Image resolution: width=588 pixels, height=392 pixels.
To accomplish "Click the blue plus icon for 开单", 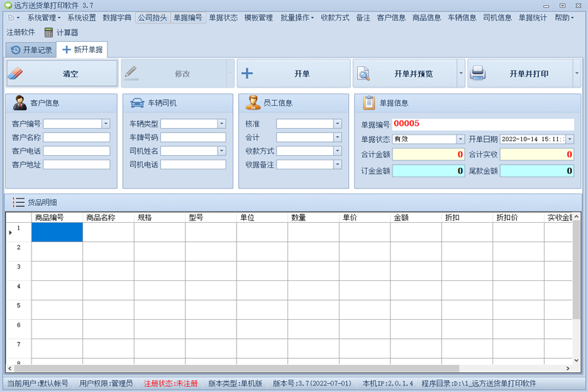I will click(x=247, y=73).
